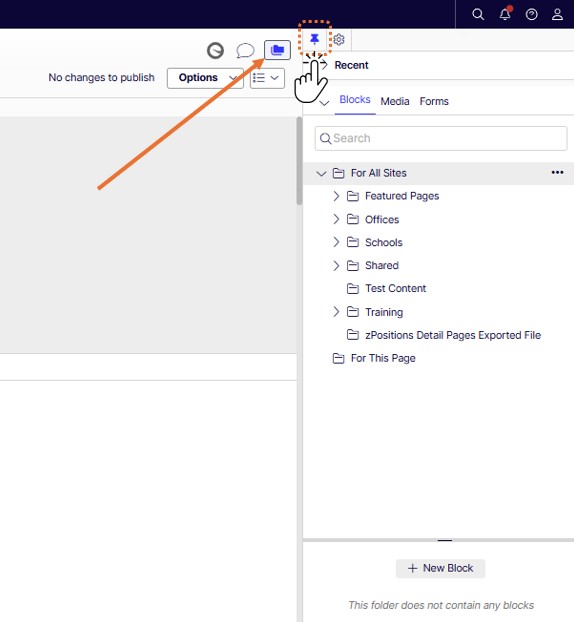Click the search magnifier in top bar

click(478, 15)
